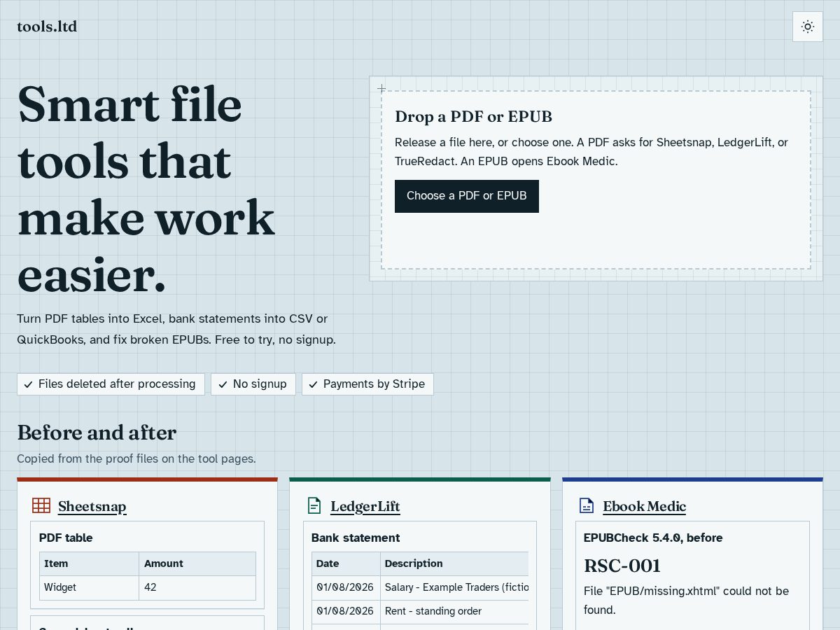Click the PDF table label in Sheetsnap card
840x630 pixels.
pos(66,538)
